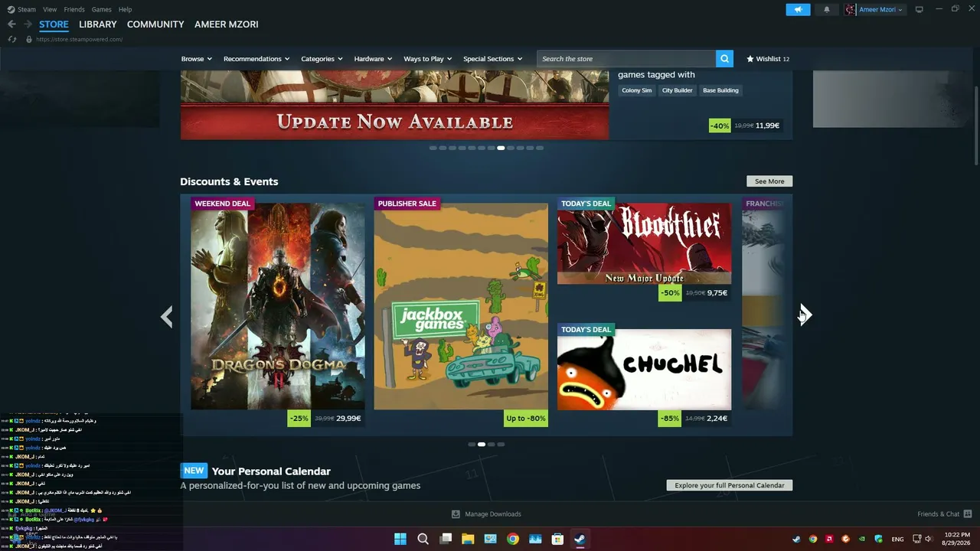Open the Games menu

click(x=102, y=9)
